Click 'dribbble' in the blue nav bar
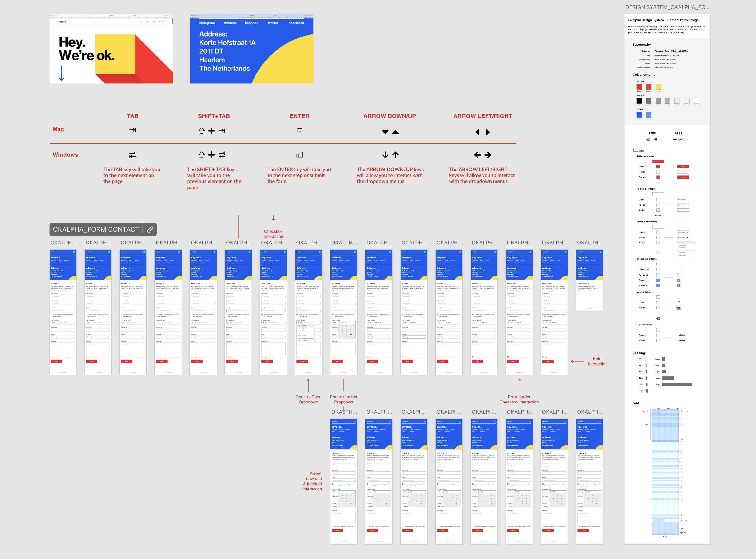This screenshot has height=559, width=756. [x=230, y=23]
